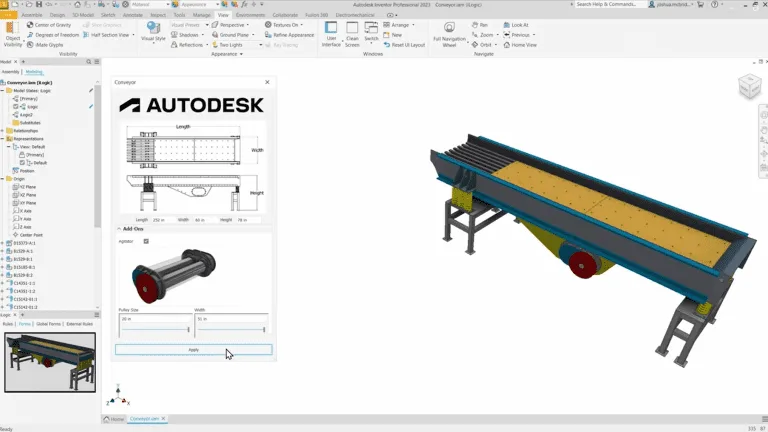Click the ViewCube in the viewport
This screenshot has height=432, width=768.
tap(748, 88)
